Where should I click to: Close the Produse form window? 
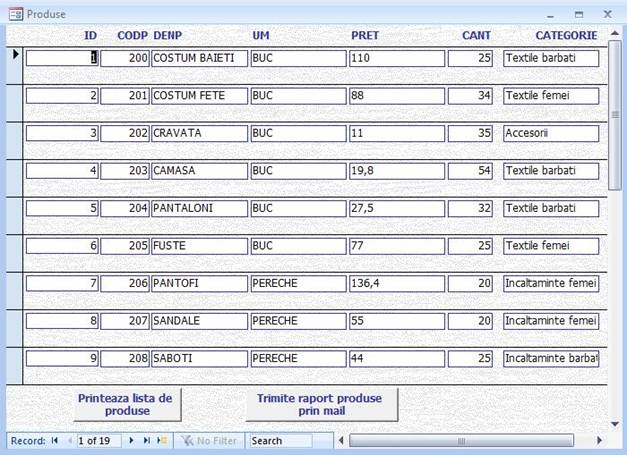click(607, 14)
